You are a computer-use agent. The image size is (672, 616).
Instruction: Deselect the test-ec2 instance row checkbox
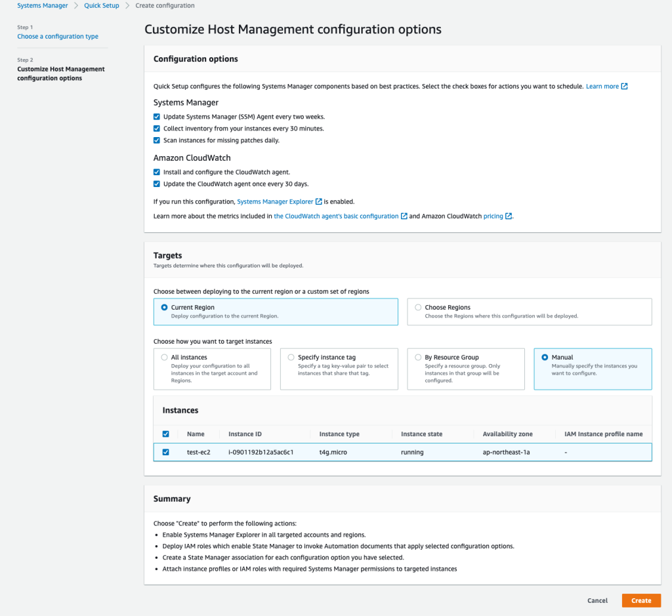tap(166, 452)
